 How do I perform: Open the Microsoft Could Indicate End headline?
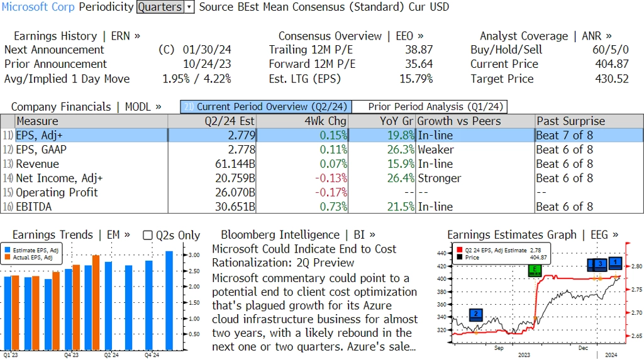[304, 256]
